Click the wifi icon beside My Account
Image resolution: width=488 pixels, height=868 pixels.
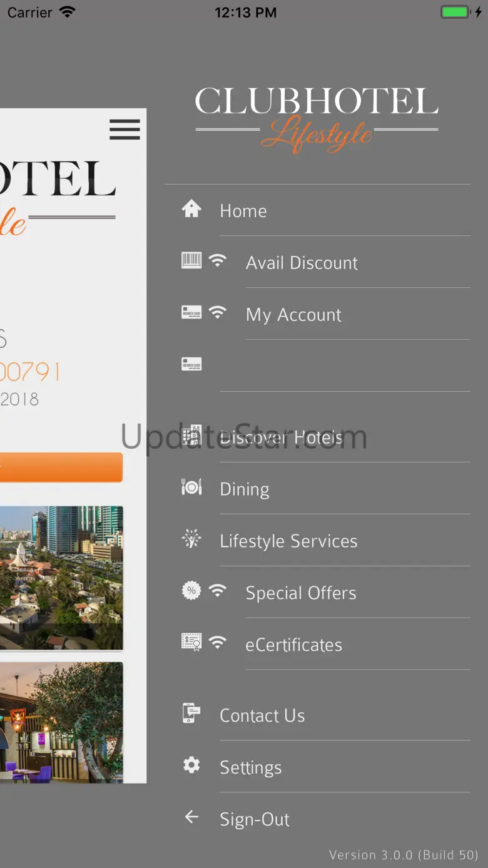point(217,312)
